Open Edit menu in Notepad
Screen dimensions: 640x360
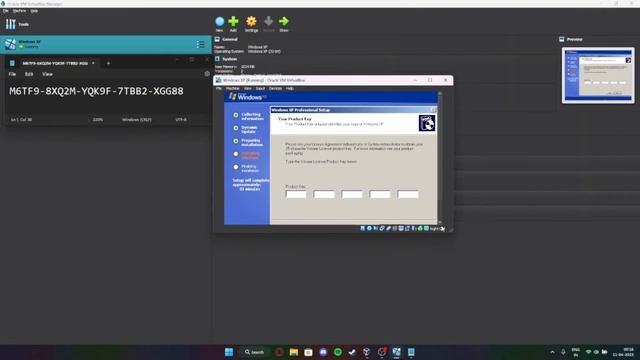29,74
